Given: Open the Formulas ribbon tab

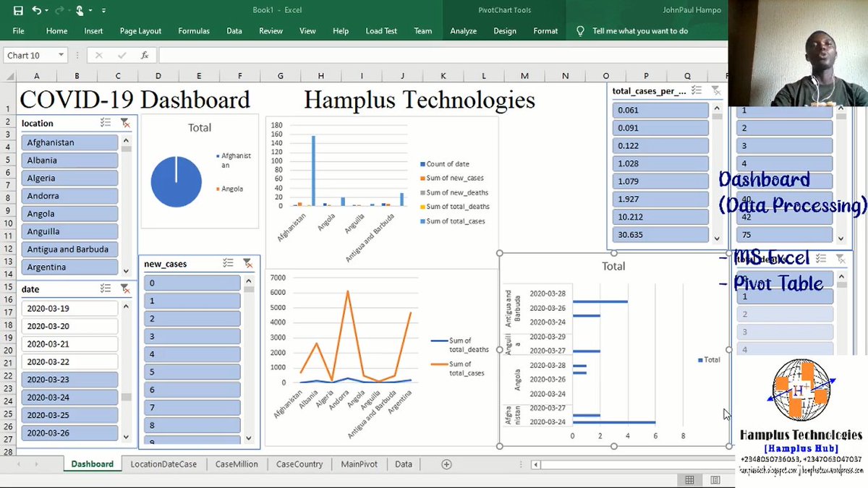Looking at the screenshot, I should tap(194, 31).
